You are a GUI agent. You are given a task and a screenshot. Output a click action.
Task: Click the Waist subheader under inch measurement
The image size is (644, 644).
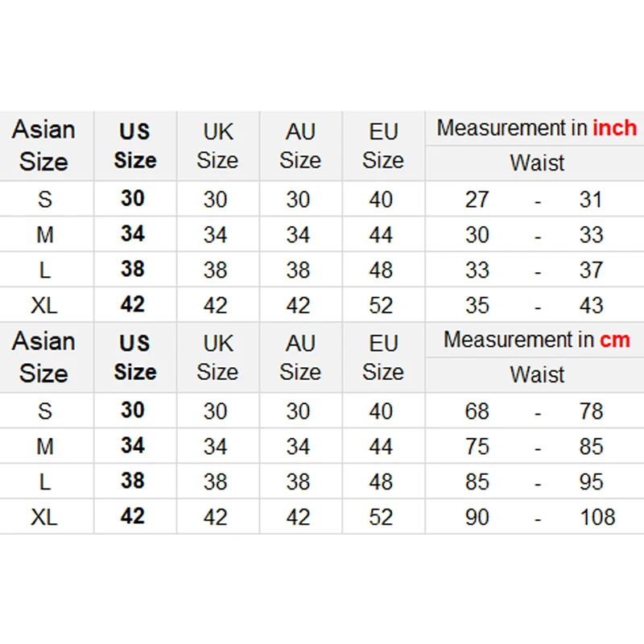coord(537,163)
